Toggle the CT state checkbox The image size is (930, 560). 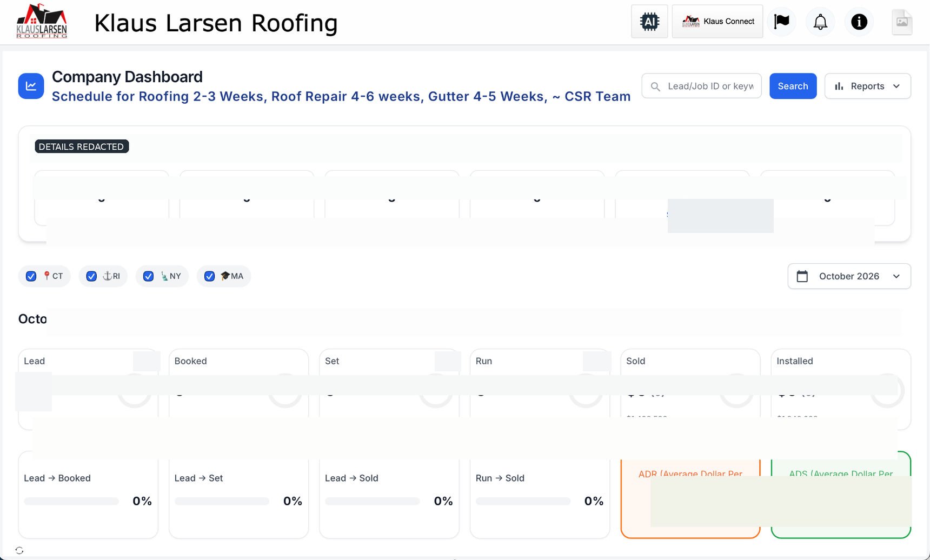31,276
